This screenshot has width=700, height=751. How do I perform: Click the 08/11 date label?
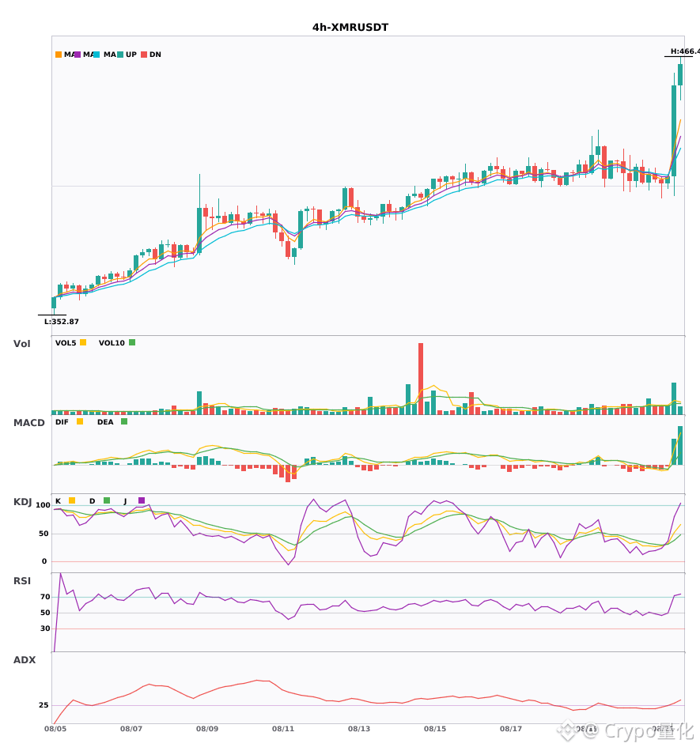[283, 729]
